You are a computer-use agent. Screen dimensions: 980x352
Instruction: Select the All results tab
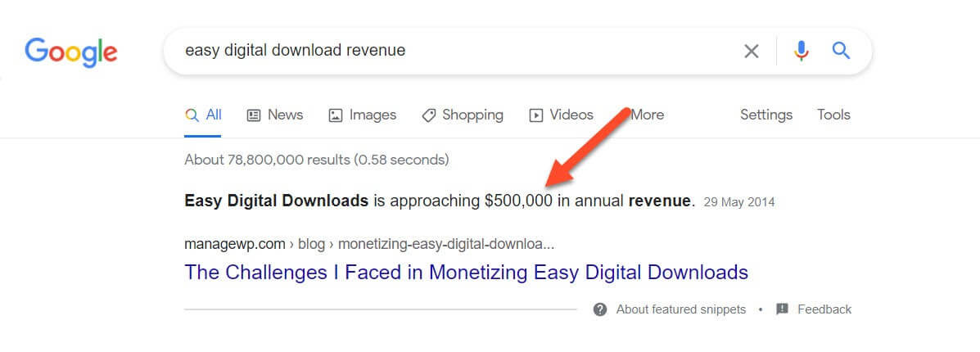[203, 115]
